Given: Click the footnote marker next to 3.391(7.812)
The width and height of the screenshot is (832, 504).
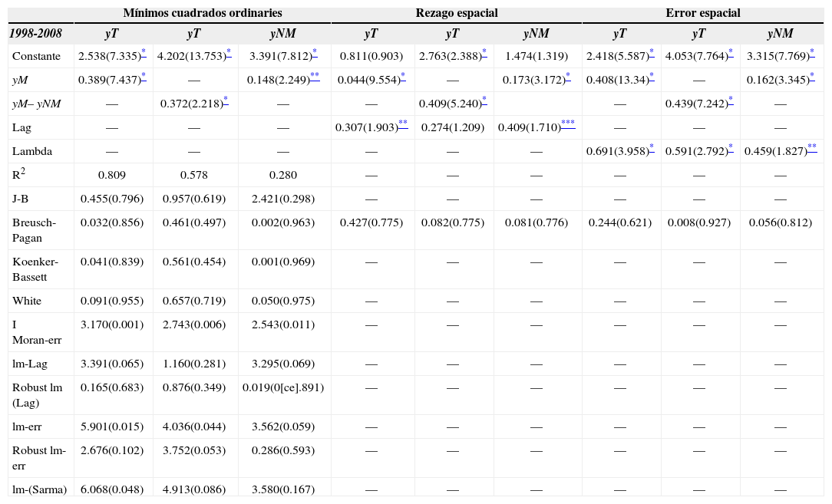Looking at the screenshot, I should click(315, 53).
